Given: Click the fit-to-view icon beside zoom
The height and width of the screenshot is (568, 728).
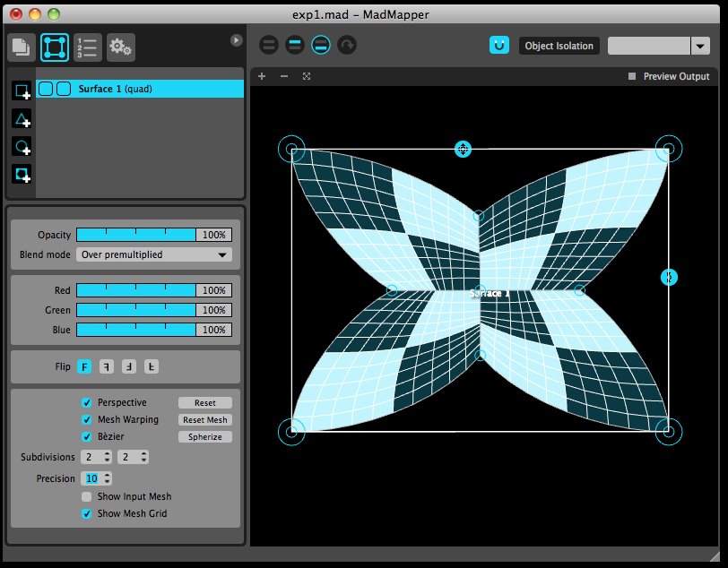Looking at the screenshot, I should [307, 76].
